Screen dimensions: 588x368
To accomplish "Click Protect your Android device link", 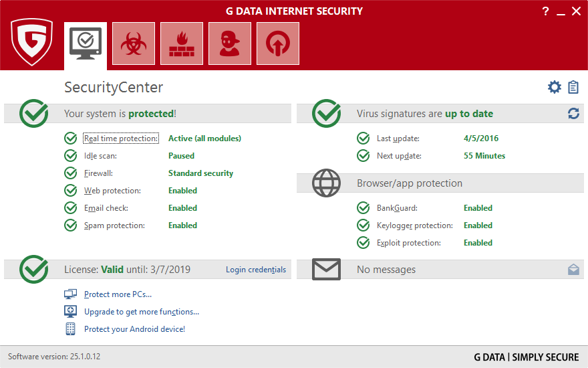I will point(134,329).
